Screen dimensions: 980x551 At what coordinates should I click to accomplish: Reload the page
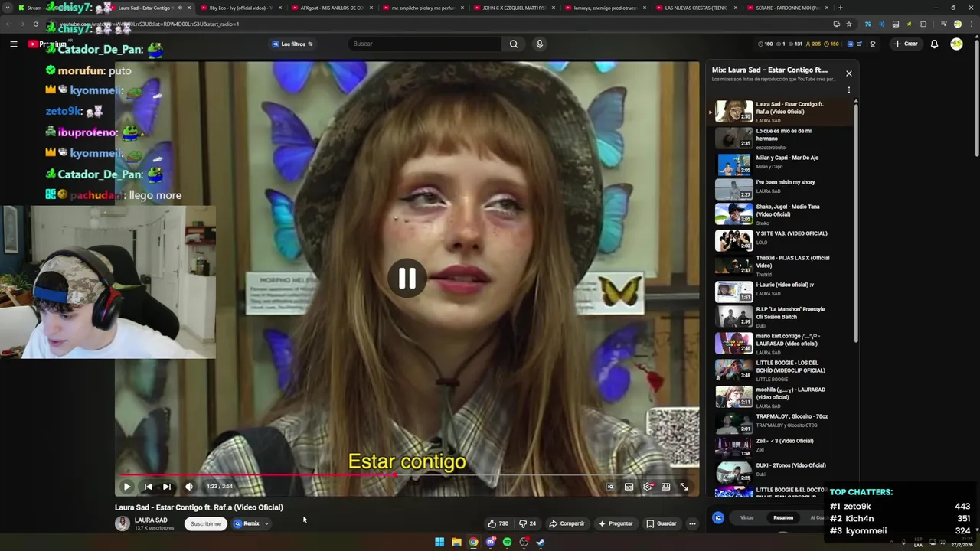click(x=36, y=24)
